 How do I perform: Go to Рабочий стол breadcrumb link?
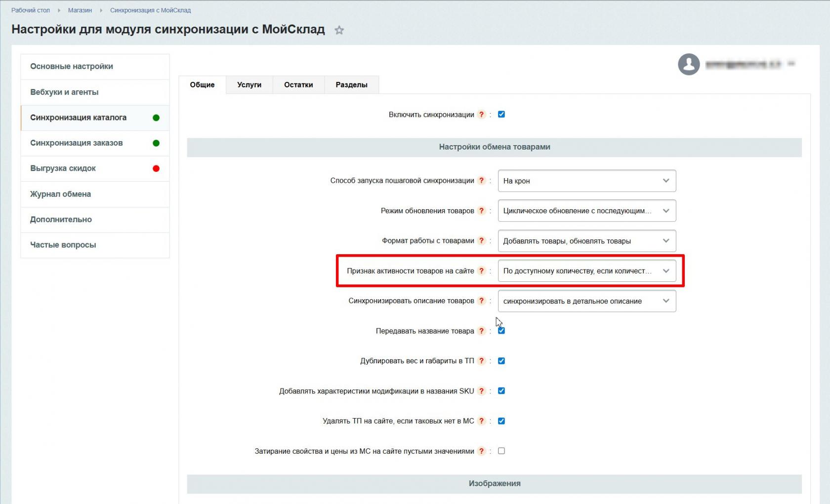(31, 10)
